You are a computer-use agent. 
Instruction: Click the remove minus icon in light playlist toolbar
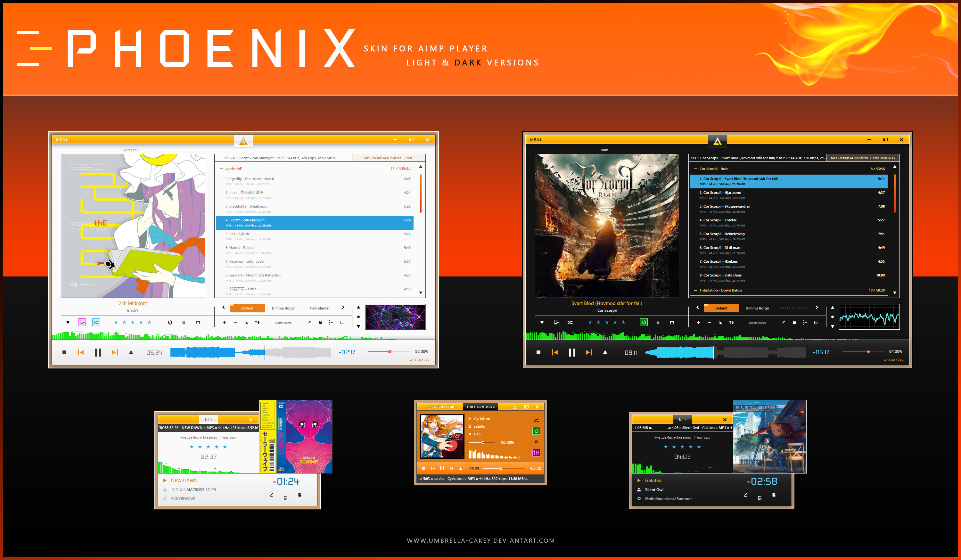tap(235, 323)
